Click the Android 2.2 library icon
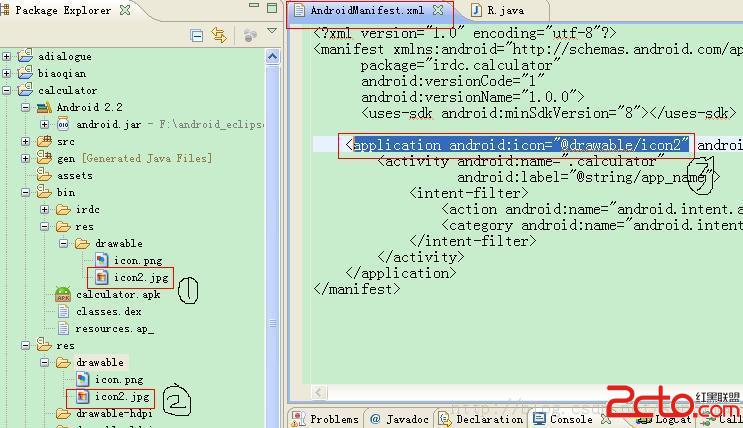Image resolution: width=743 pixels, height=428 pixels. pyautogui.click(x=44, y=108)
